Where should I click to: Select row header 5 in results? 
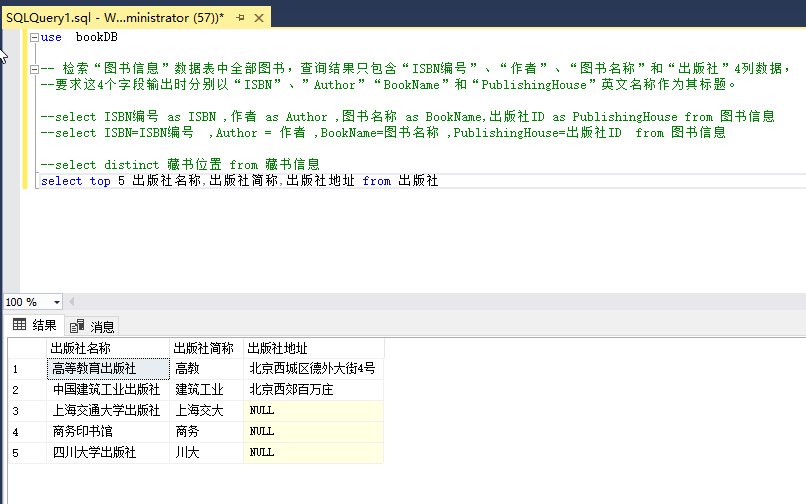(x=27, y=453)
